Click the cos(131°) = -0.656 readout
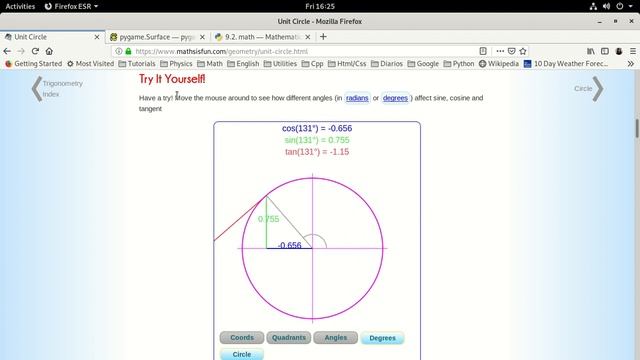 [x=317, y=128]
